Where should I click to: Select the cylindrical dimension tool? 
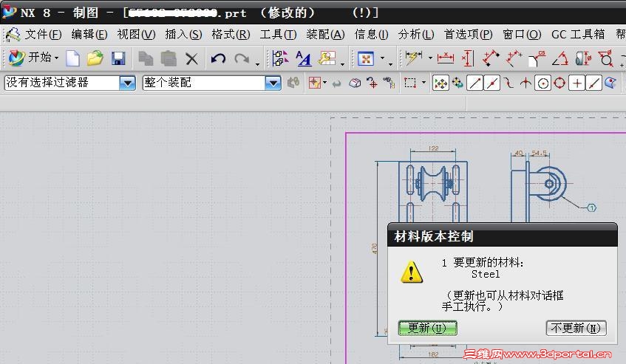[583, 58]
